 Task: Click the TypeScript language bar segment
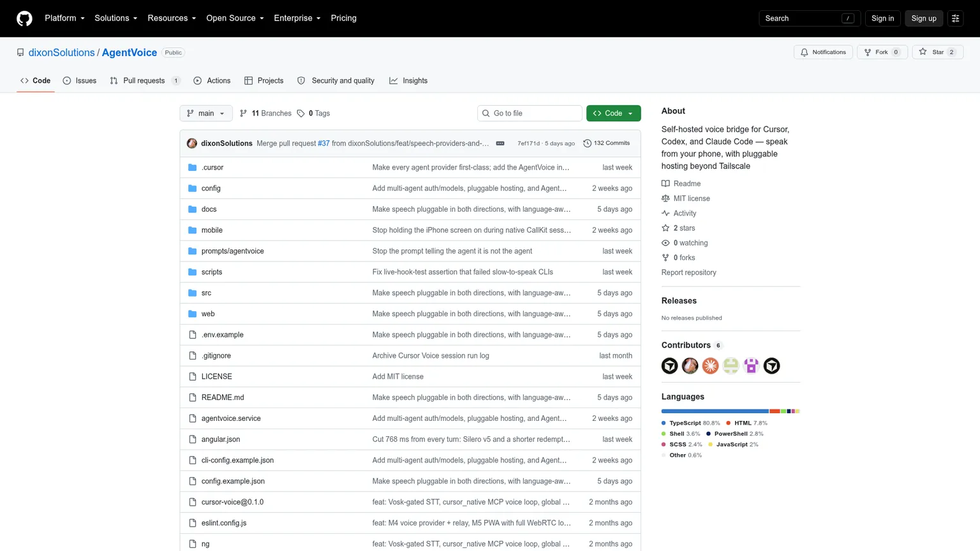[x=715, y=411]
